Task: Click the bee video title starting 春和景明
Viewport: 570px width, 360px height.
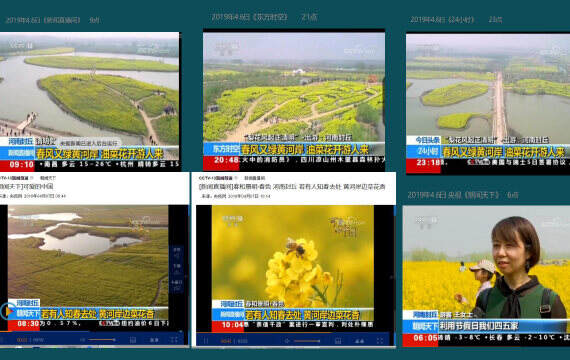Action: (292, 187)
